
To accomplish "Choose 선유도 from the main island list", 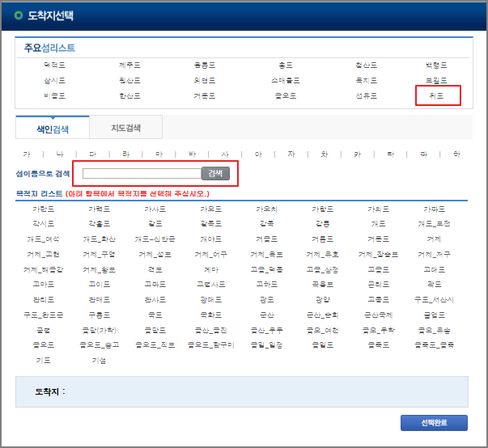I will coord(367,95).
